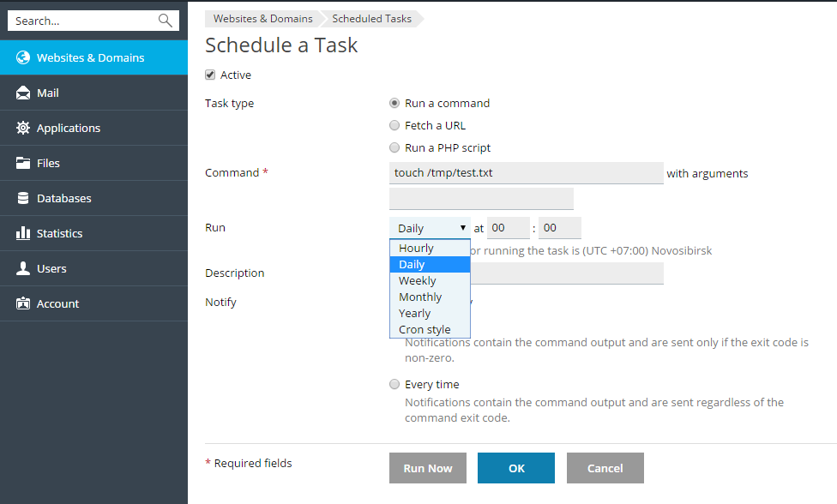Click into the Command input field
This screenshot has height=504, width=837.
coord(526,173)
